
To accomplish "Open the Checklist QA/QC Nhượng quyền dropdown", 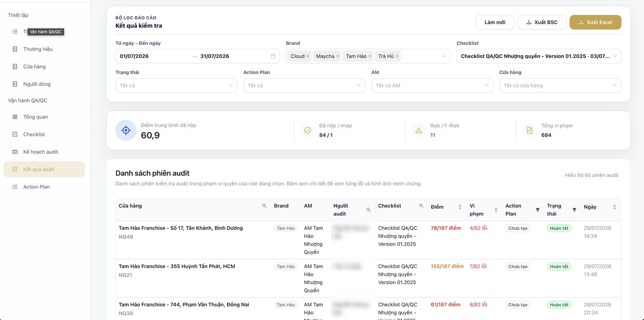I will tap(539, 56).
